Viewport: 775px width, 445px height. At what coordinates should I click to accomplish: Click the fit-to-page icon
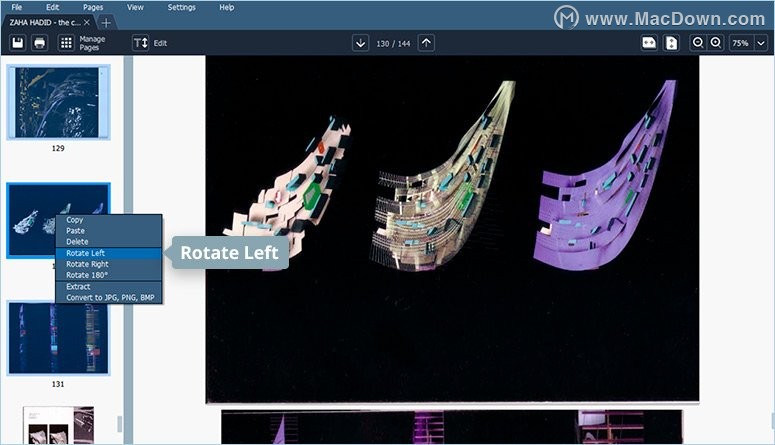click(671, 43)
